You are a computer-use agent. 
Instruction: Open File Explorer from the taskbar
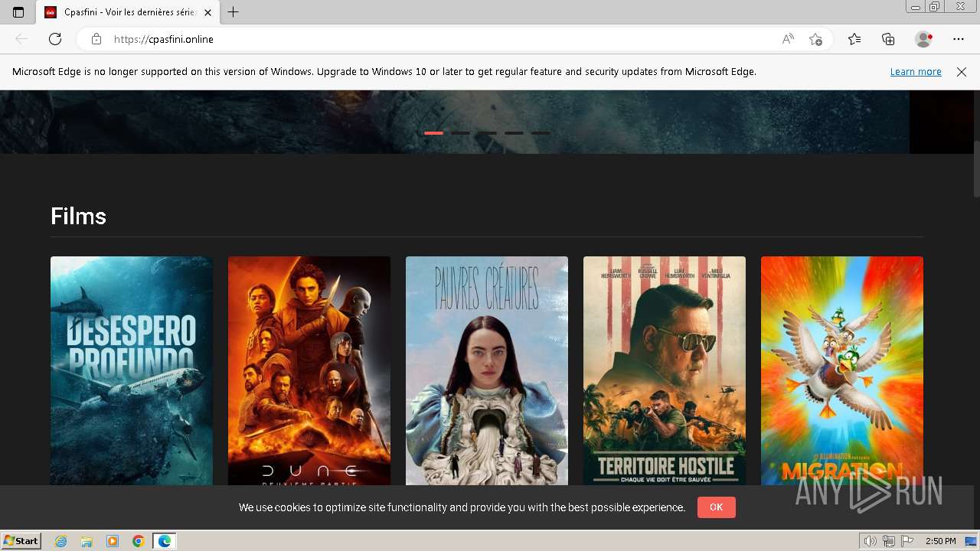(x=87, y=541)
